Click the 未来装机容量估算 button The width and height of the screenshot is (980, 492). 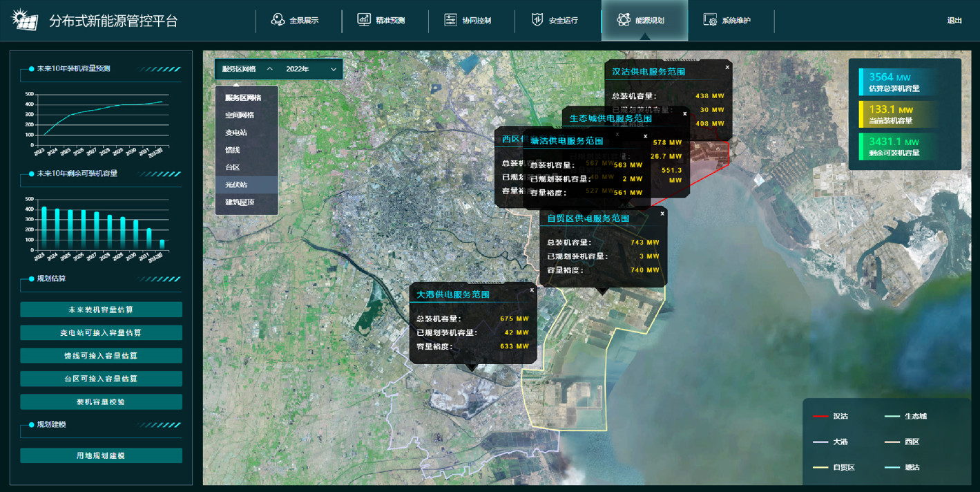click(x=101, y=310)
